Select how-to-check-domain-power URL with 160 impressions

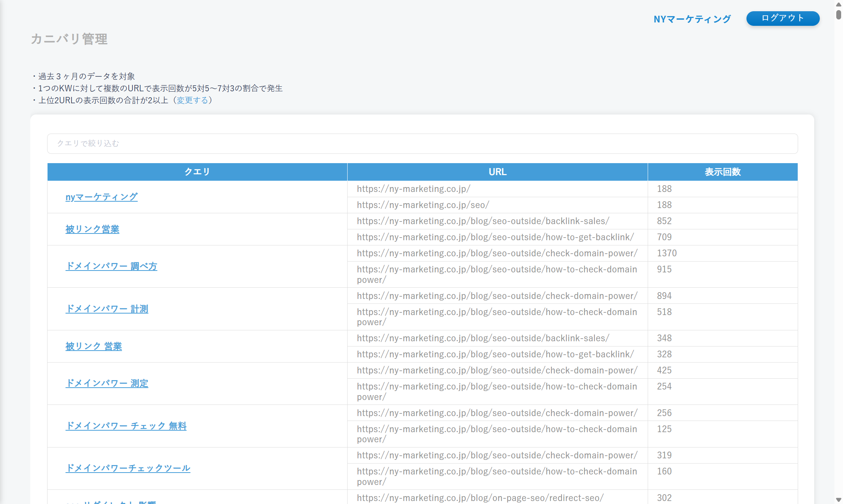click(498, 476)
